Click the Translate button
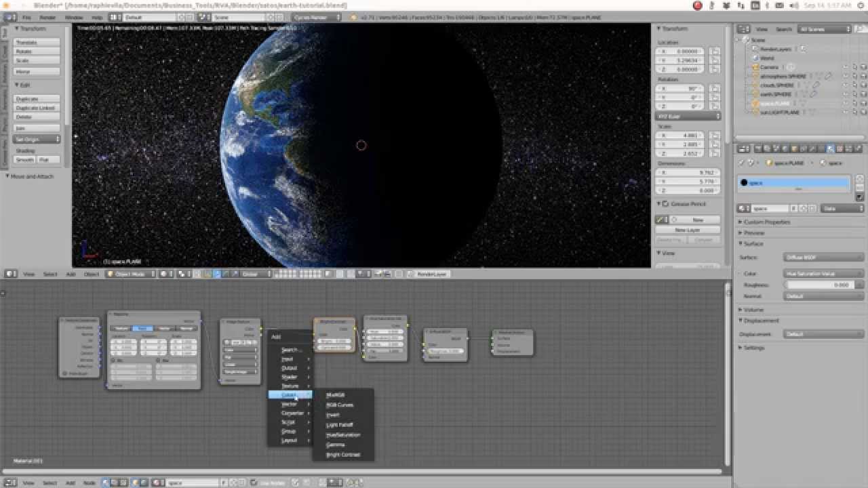Viewport: 868px width, 488px height. (37, 42)
